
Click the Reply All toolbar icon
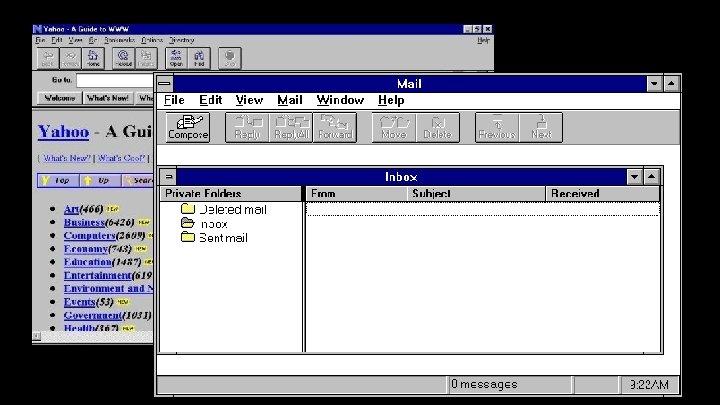pyautogui.click(x=291, y=128)
